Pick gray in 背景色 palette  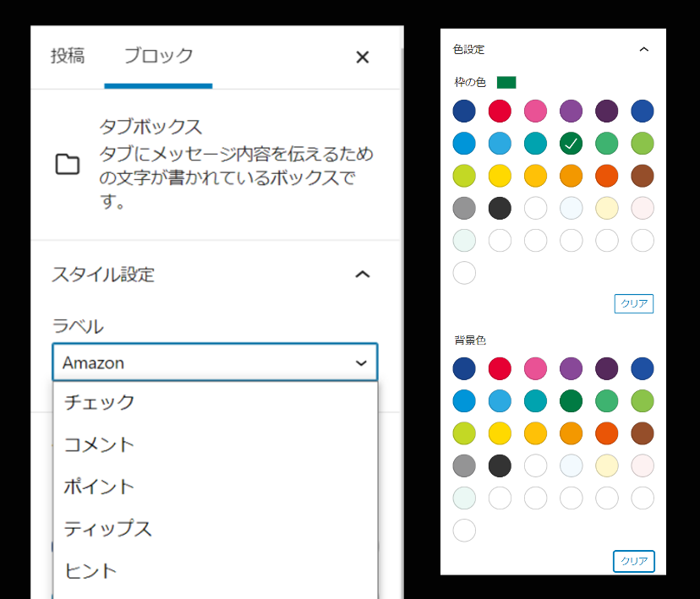coord(464,466)
